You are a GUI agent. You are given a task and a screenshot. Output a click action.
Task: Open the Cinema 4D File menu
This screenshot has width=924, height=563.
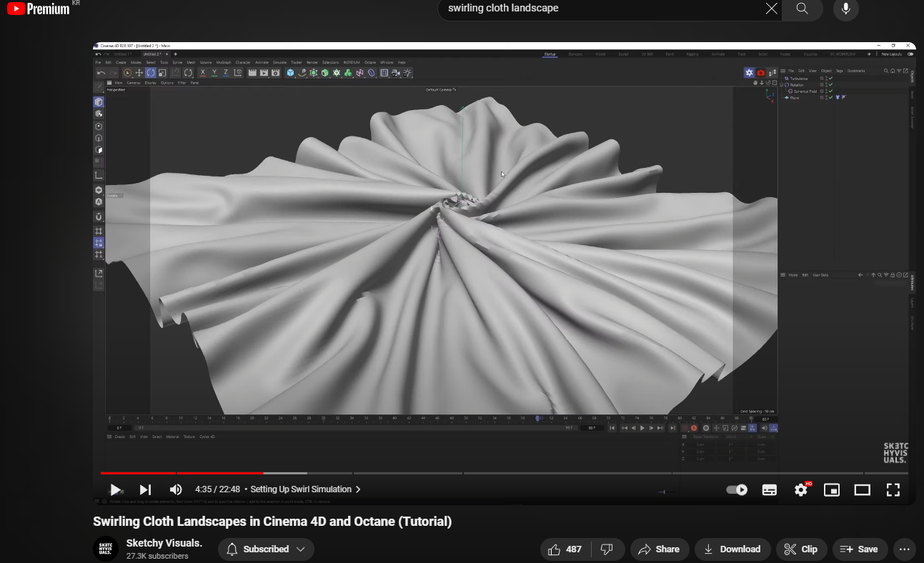click(x=98, y=62)
